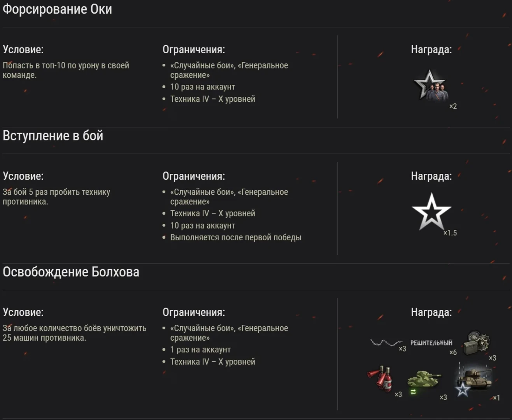The height and width of the screenshot is (420, 512).
Task: Click the «Освобождение Болхова» mission heading
Action: pos(71,272)
